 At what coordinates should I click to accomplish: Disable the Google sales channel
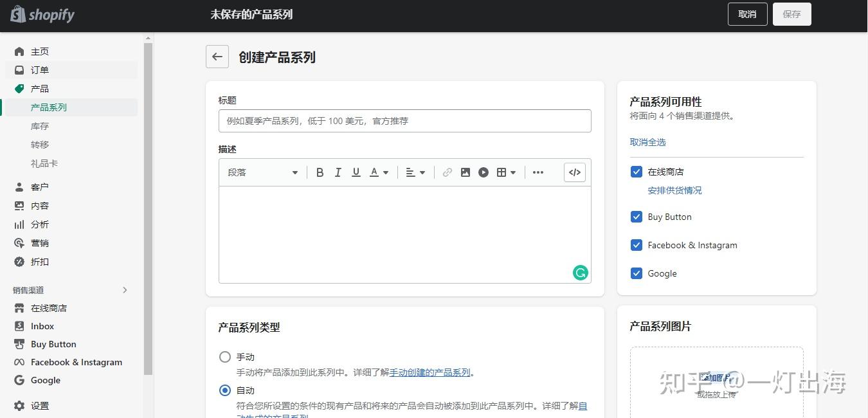[x=636, y=273]
